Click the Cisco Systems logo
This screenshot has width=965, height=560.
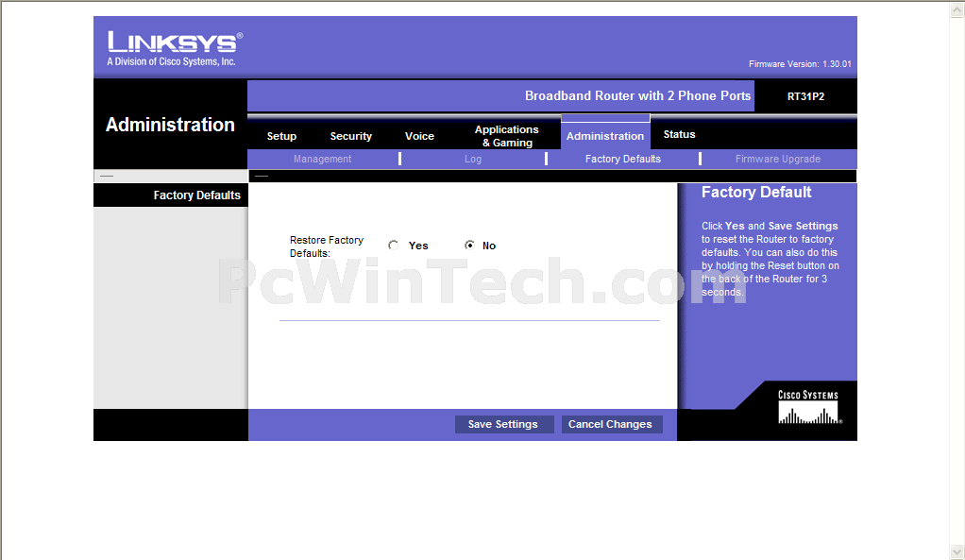807,409
